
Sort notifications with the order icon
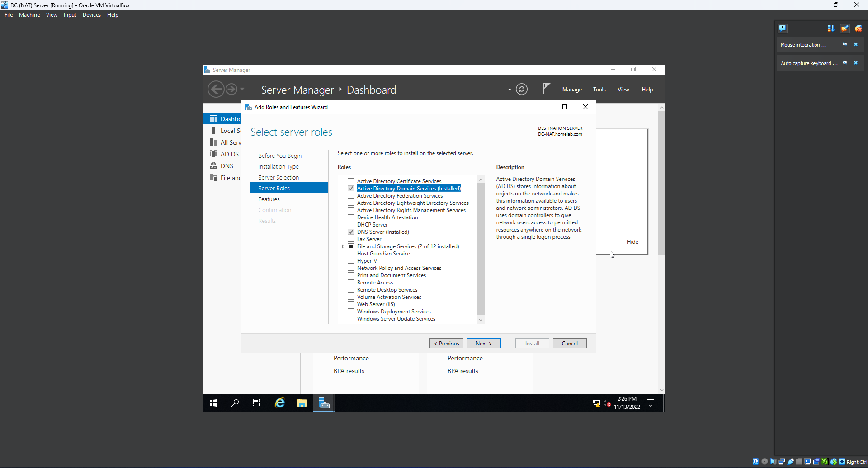tap(831, 28)
